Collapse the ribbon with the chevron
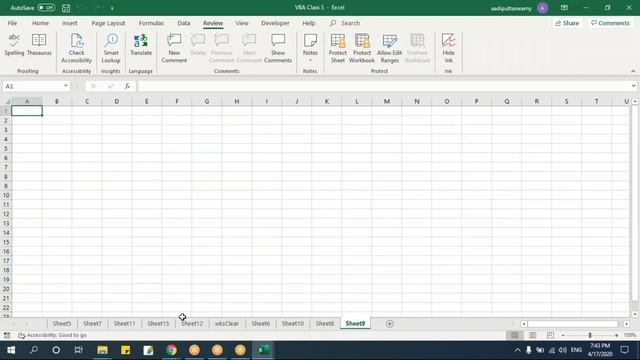Viewport: 640px width, 360px height. click(633, 71)
